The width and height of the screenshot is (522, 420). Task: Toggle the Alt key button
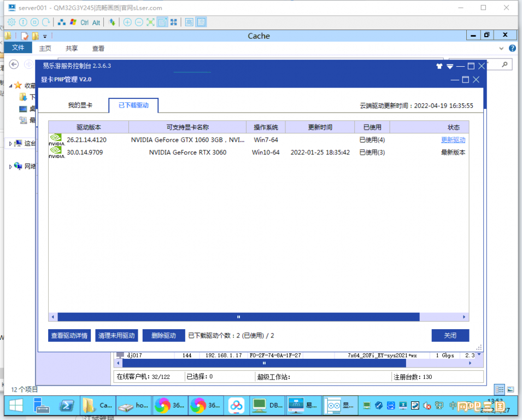point(96,22)
